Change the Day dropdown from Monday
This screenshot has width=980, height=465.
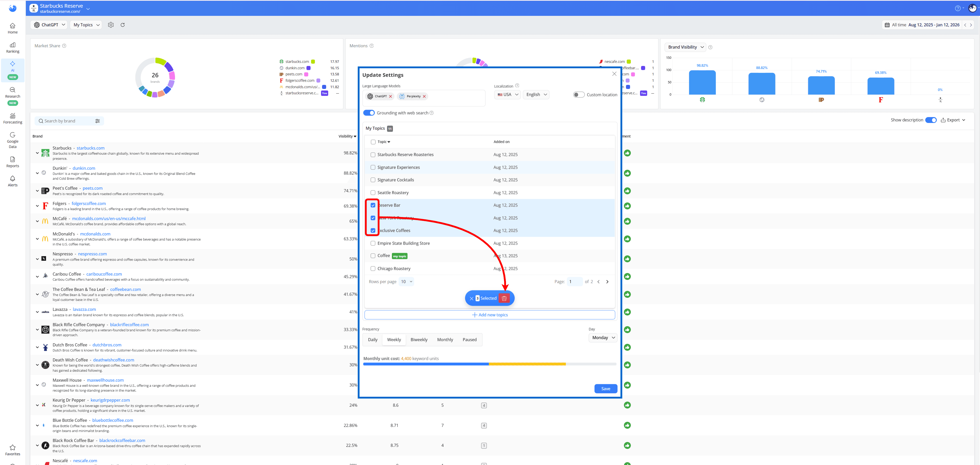pos(603,338)
